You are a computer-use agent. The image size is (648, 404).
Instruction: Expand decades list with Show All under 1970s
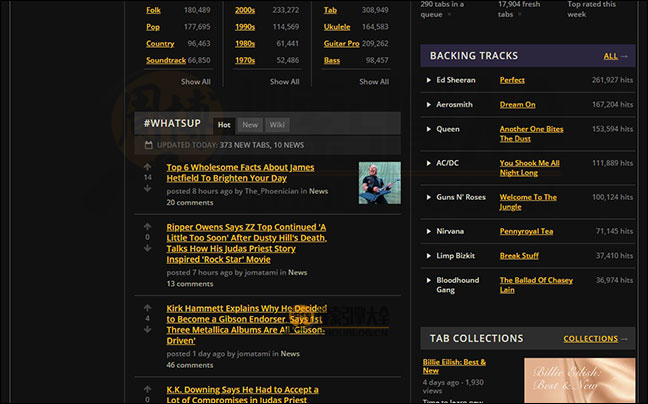[x=285, y=82]
